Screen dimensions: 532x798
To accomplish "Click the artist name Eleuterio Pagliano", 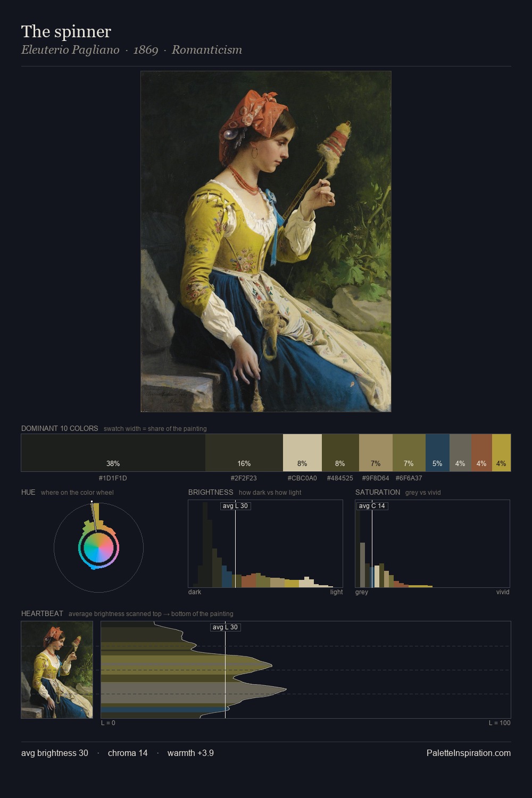I will click(70, 50).
